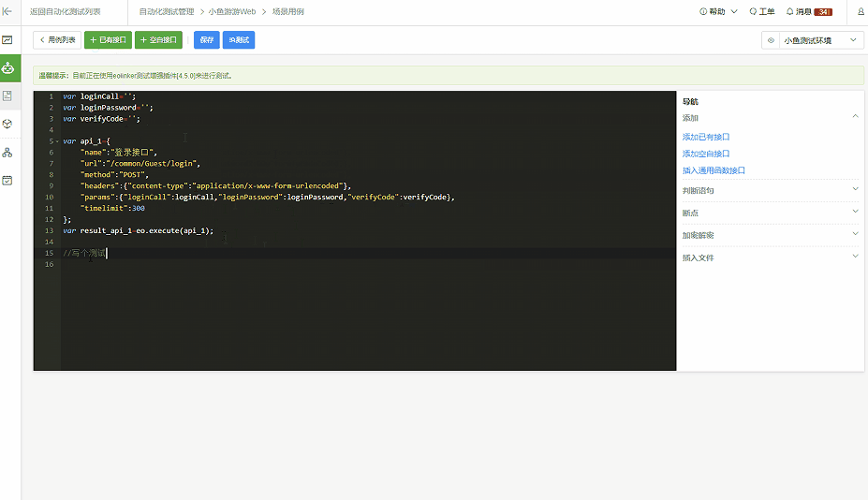Click the 添加空白接口 link
Screen dimensions: 868x500
(x=706, y=154)
